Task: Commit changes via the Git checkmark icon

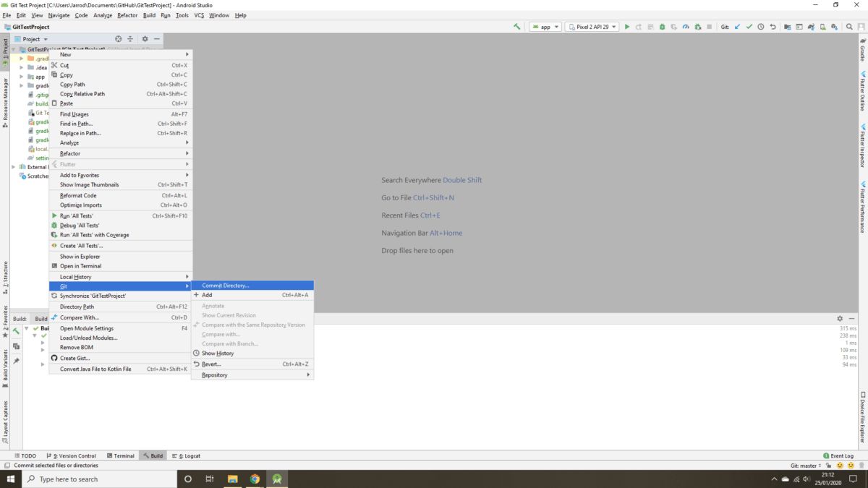Action: point(749,26)
